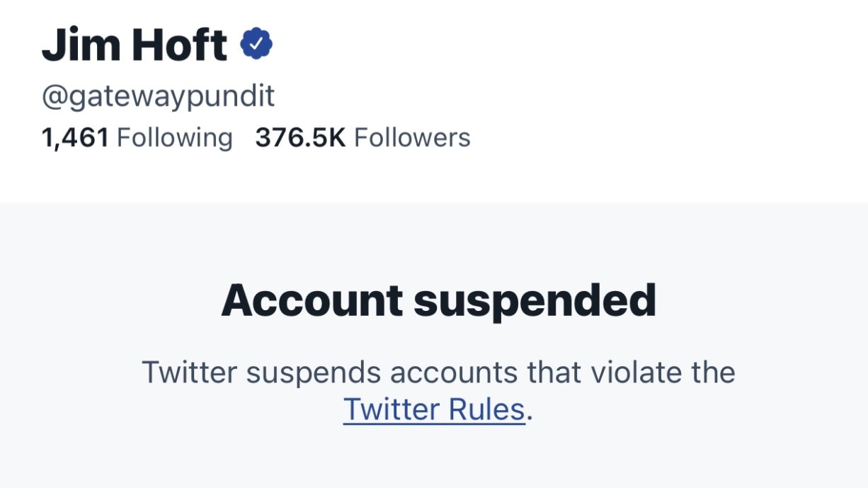
Task: Open the Twitter Rules link
Action: coord(434,409)
